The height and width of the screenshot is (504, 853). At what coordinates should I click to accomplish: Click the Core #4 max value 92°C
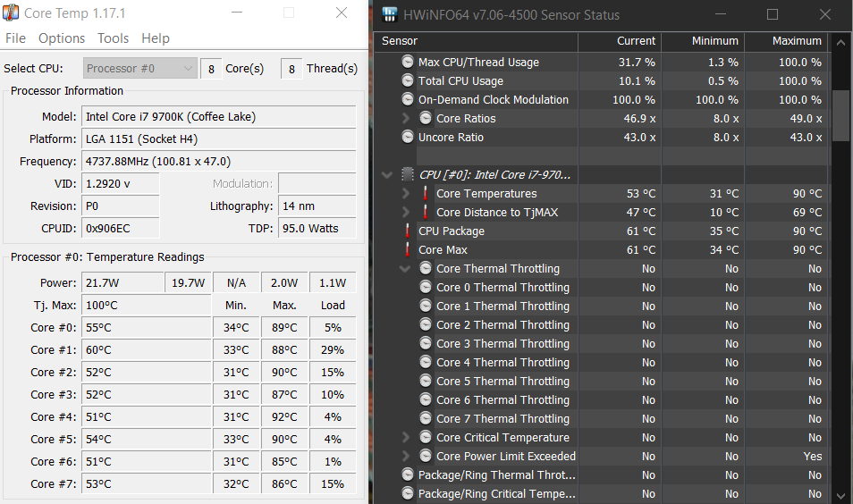[284, 417]
